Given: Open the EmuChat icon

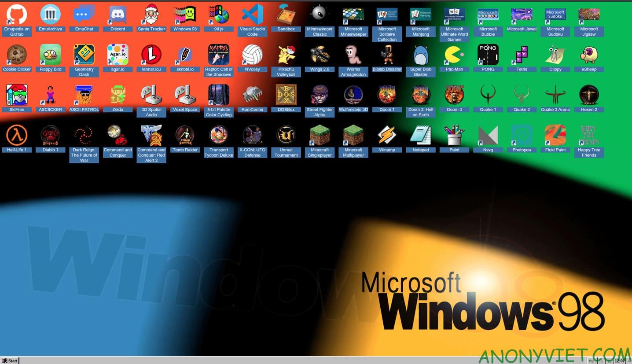Looking at the screenshot, I should [x=84, y=15].
